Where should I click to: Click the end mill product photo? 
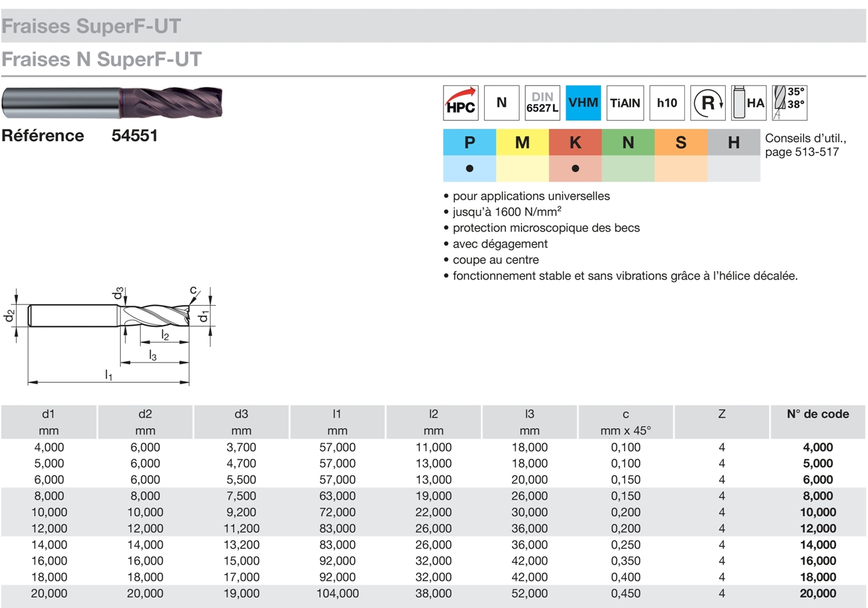tap(112, 104)
